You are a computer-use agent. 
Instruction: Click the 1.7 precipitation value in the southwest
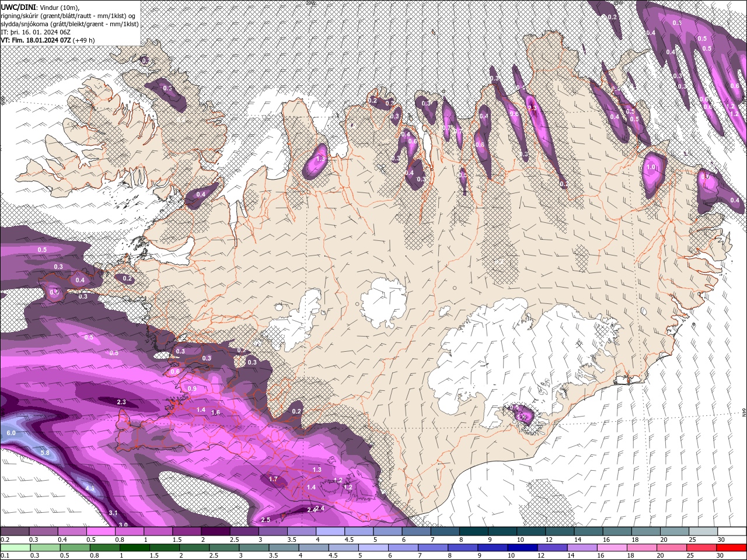tap(273, 479)
